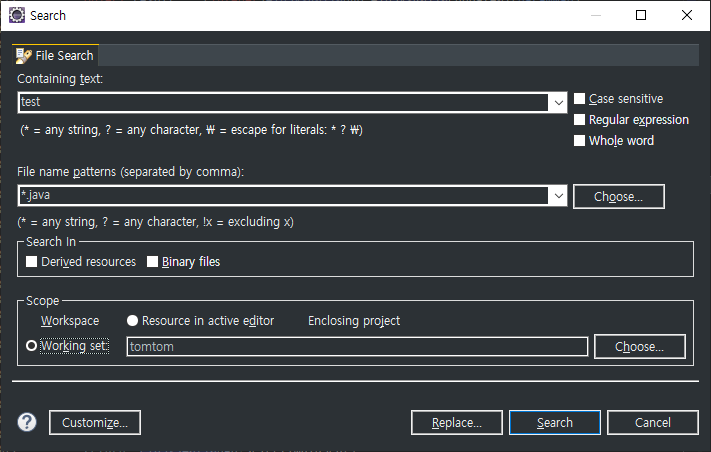The height and width of the screenshot is (452, 711).
Task: Click the working set field 'tomtom'
Action: pyautogui.click(x=357, y=347)
